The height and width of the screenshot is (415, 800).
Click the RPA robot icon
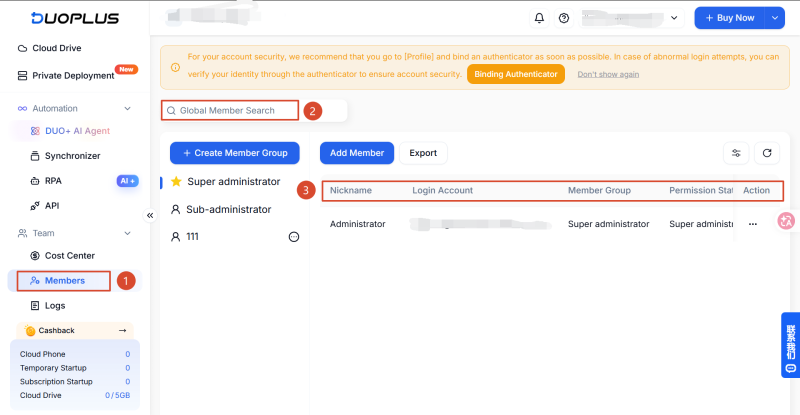coord(35,181)
